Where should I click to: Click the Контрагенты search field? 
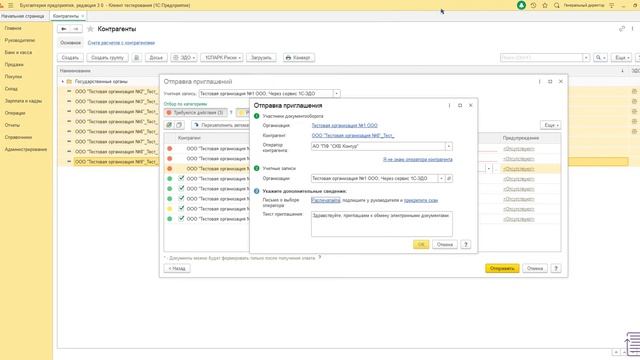(541, 58)
